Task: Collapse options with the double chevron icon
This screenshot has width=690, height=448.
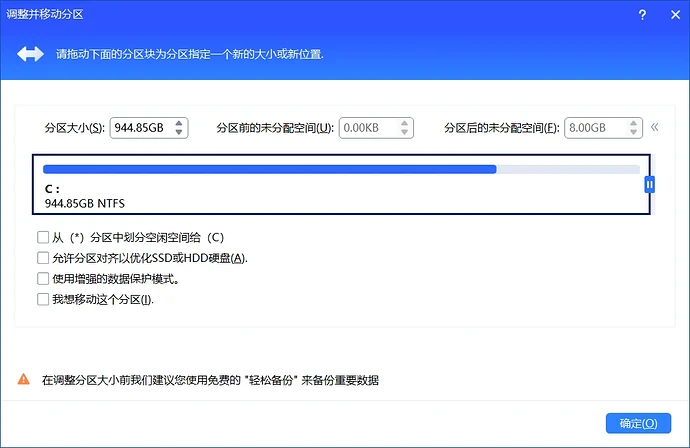Action: click(655, 128)
